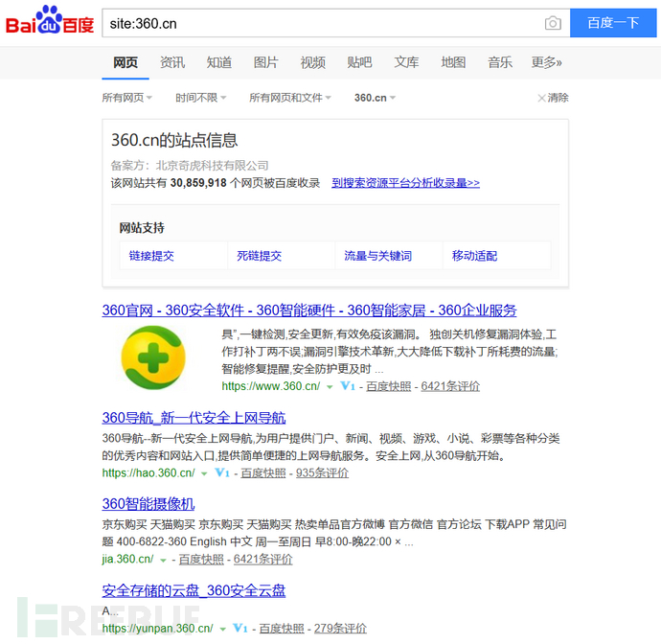Expand arrow next to jia.360.cn/
Viewport: 661px width, 644px height.
163,561
